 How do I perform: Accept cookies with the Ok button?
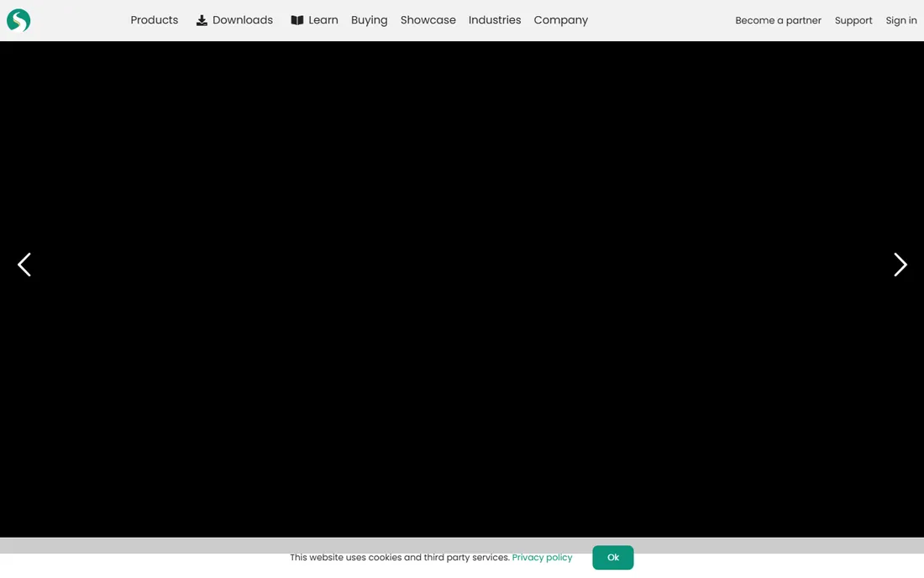pos(613,557)
